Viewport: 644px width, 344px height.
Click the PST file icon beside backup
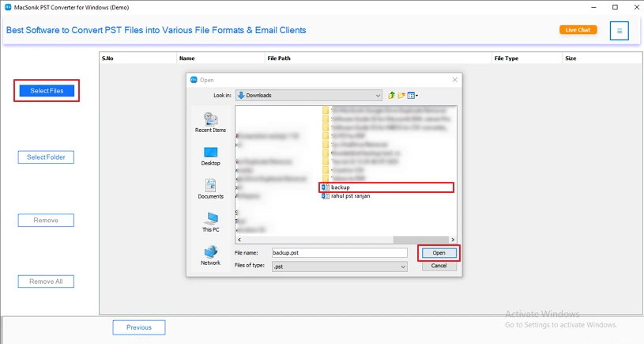coord(326,187)
